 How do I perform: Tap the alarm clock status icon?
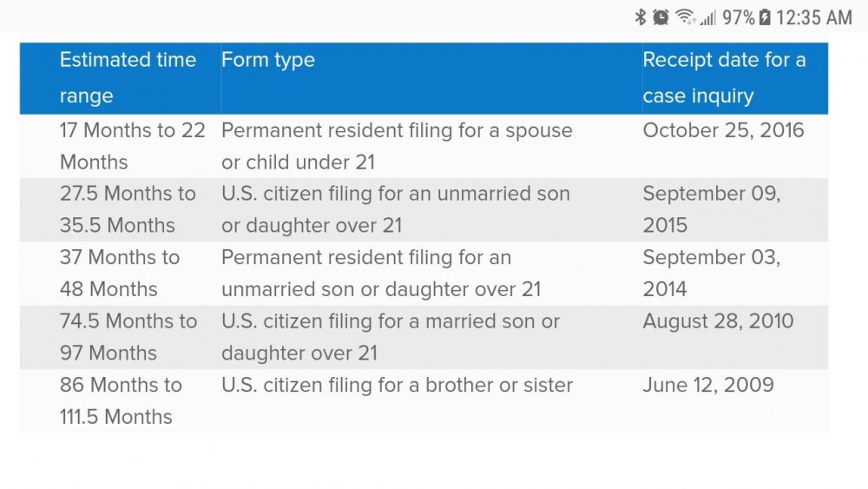tap(660, 17)
